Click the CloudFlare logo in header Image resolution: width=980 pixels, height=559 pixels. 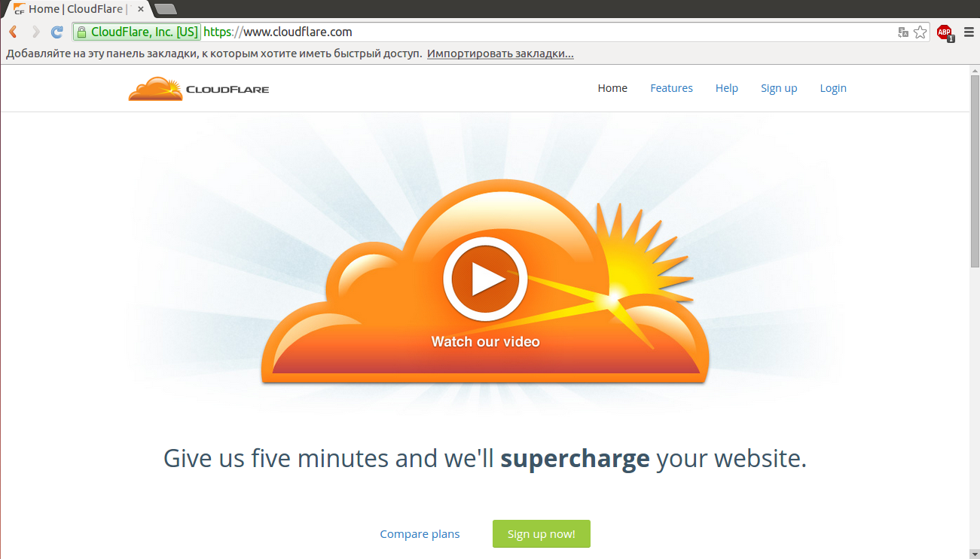tap(199, 89)
